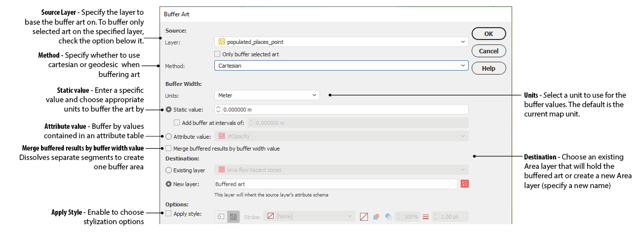
Task: Click the attribute schema icon beside New layer
Action: (464, 184)
